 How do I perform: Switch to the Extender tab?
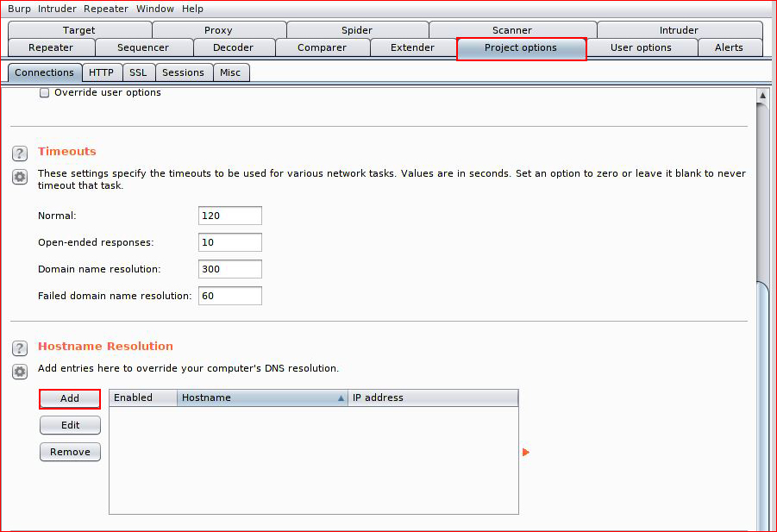412,47
